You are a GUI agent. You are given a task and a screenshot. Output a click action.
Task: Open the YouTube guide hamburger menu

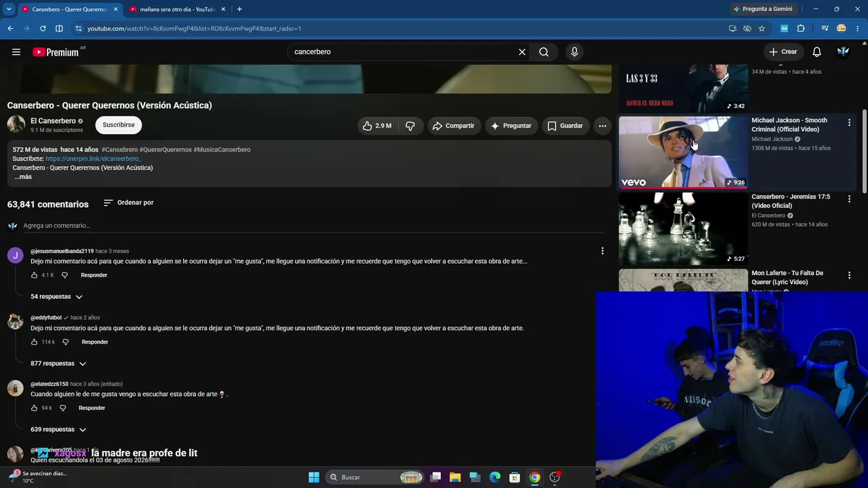[x=16, y=52]
